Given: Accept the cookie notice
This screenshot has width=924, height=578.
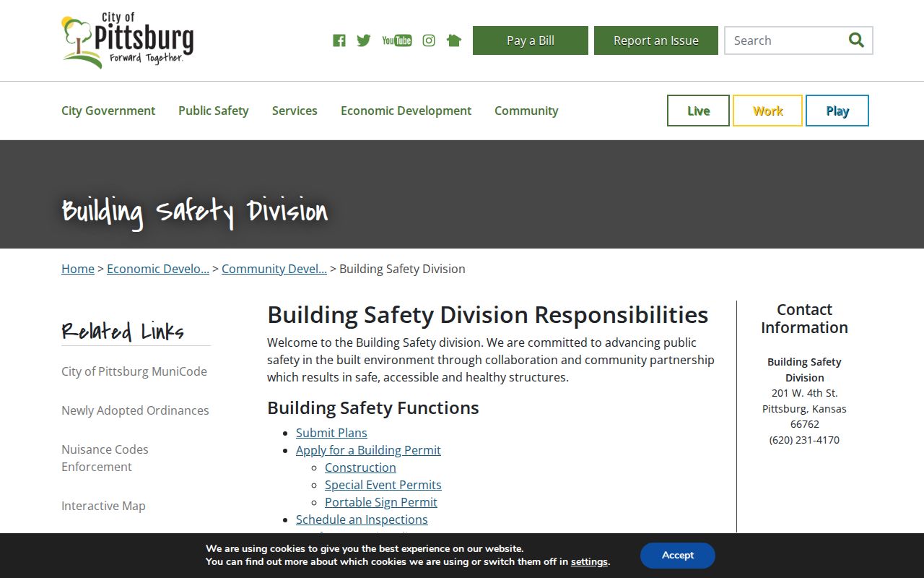Looking at the screenshot, I should (678, 555).
